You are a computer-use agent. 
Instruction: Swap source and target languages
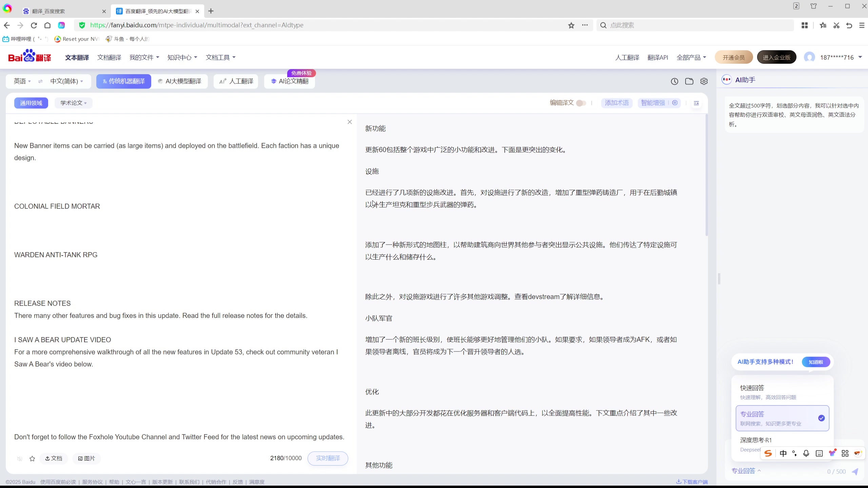point(40,81)
